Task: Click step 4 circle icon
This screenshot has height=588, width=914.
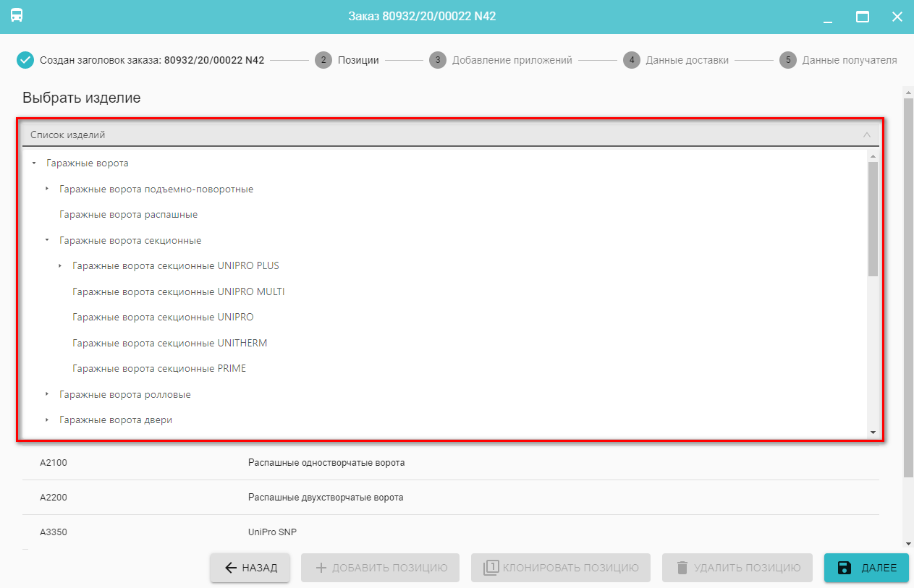Action: pos(632,60)
